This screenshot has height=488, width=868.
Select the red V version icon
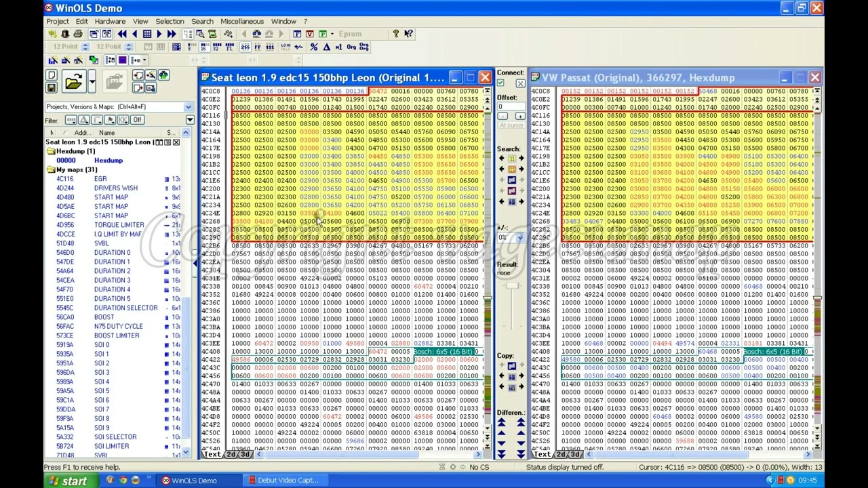[x=310, y=34]
